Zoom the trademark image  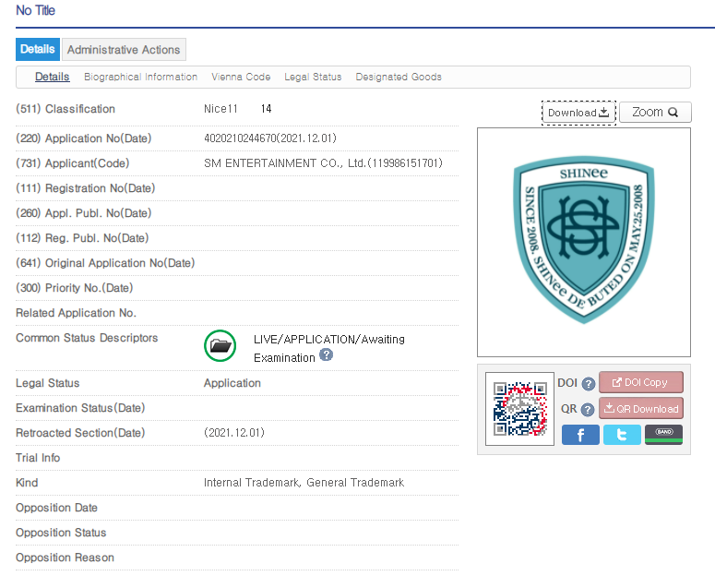(655, 113)
